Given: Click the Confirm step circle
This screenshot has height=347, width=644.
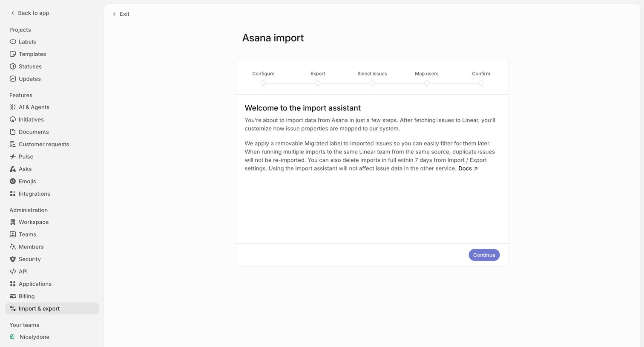Looking at the screenshot, I should coord(481,83).
